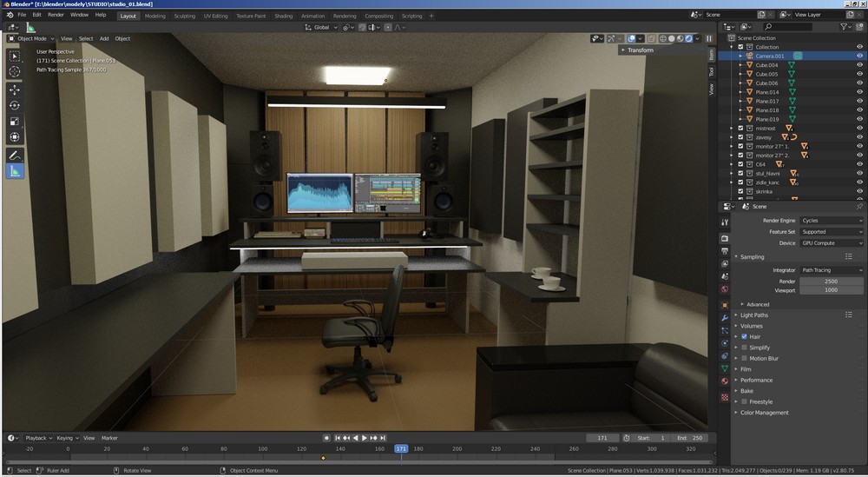Screen dimensions: 868x477
Task: Hide Cube.004 with its eye icon
Action: (x=859, y=65)
